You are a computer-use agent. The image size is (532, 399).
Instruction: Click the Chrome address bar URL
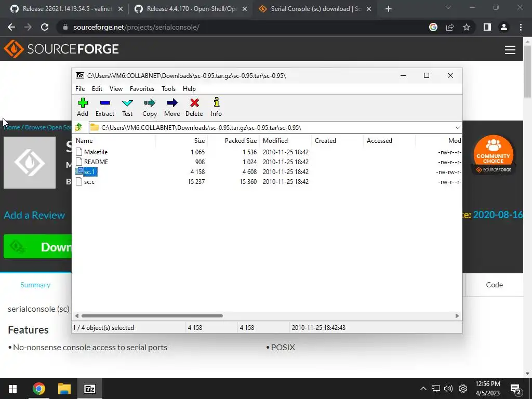137,27
